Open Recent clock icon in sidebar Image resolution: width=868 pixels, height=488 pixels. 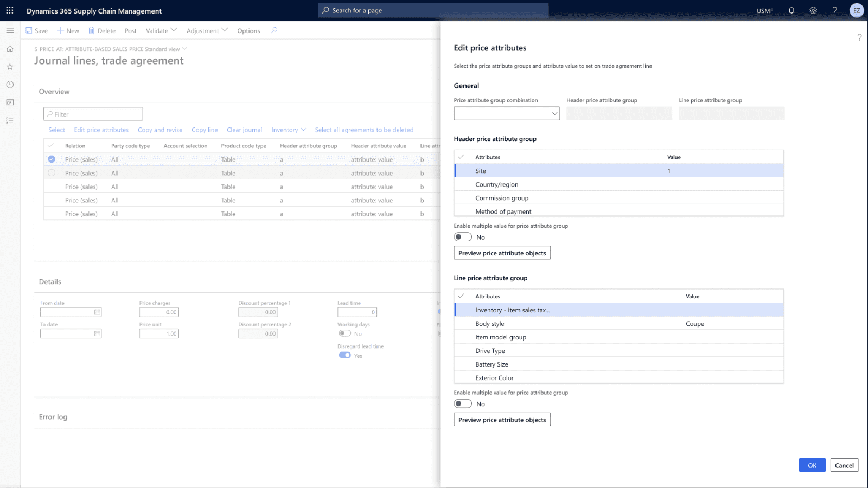pos(10,85)
